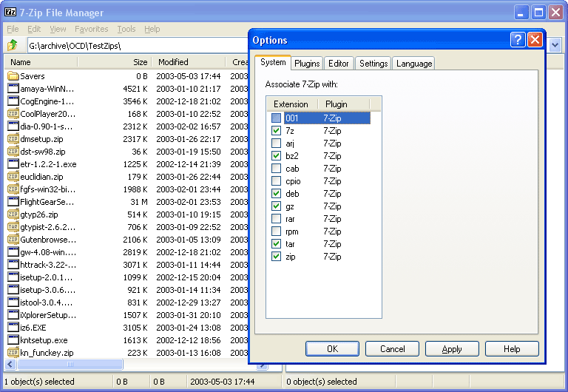Click the OK button

coord(332,348)
